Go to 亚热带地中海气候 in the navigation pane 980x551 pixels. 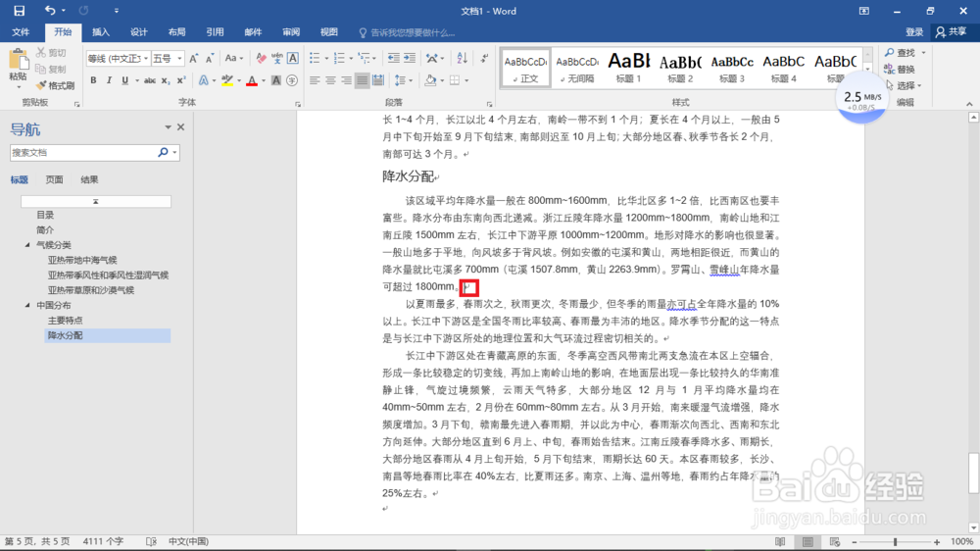(x=82, y=260)
